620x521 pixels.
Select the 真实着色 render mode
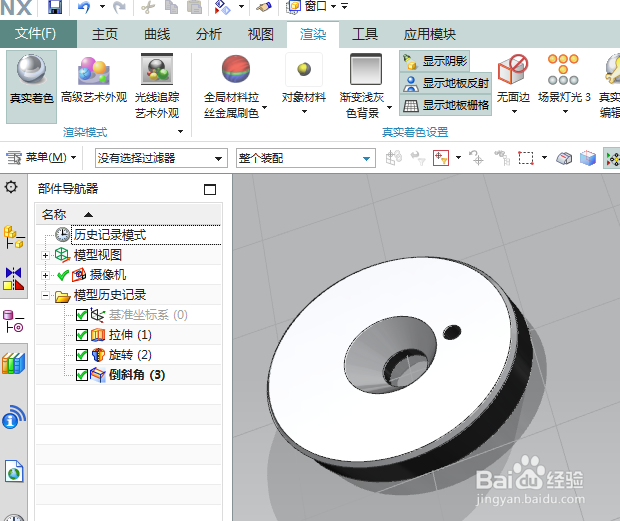pyautogui.click(x=32, y=86)
